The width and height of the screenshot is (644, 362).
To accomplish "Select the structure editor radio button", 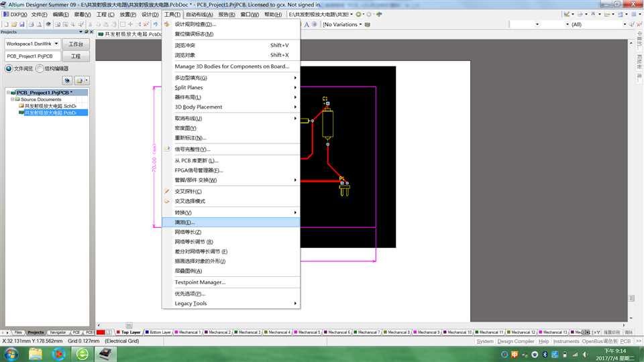I will (x=40, y=68).
